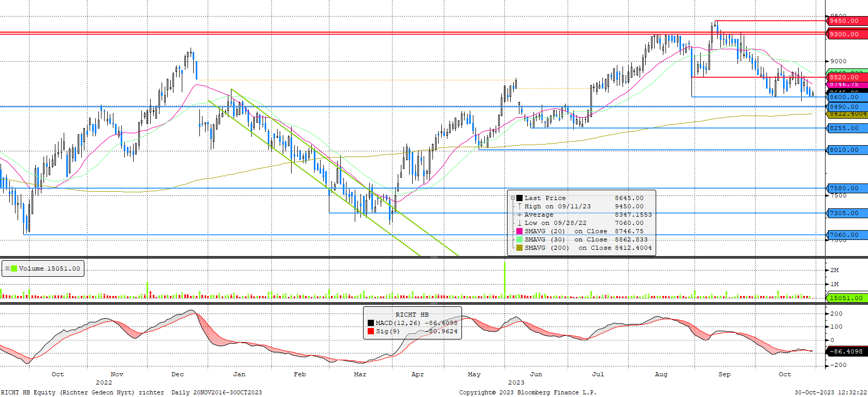Select the 8255.00 blue price level tag
868x397 pixels.
[846, 128]
